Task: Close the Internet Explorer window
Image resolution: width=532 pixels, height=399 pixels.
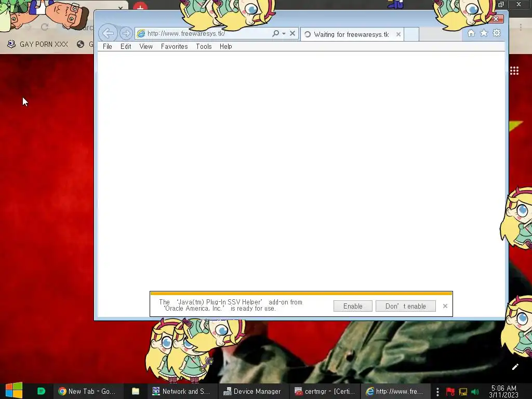Action: click(x=496, y=19)
